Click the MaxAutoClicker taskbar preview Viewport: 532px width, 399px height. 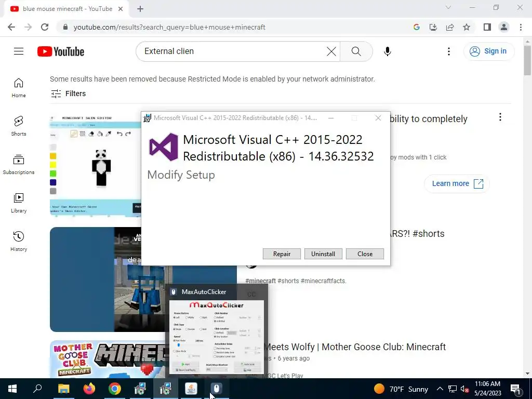pos(217,330)
